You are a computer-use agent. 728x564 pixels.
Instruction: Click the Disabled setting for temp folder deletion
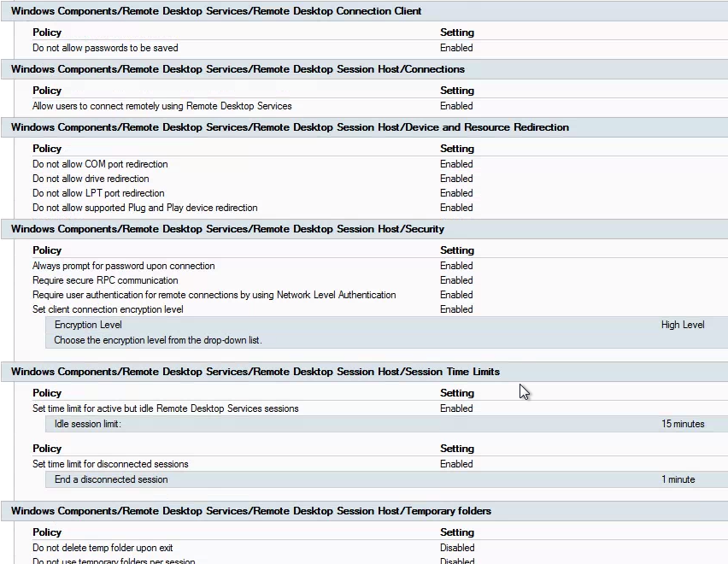tap(457, 548)
